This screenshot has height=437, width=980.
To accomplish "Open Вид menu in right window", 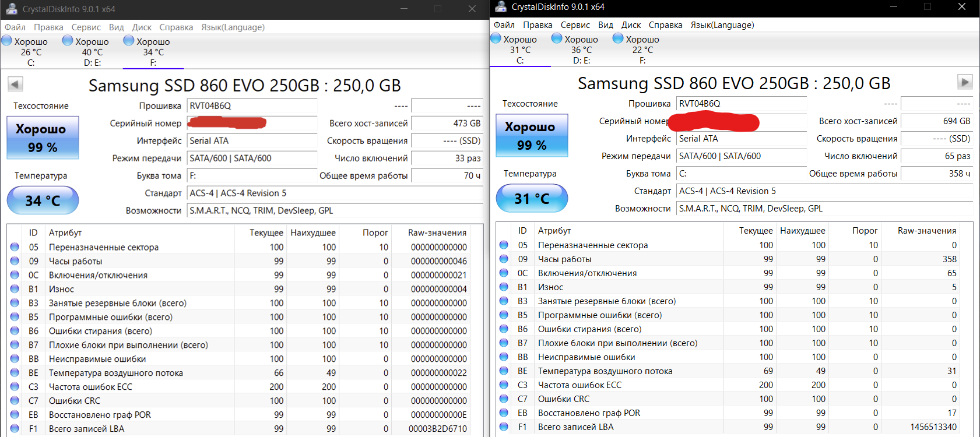I will point(606,25).
